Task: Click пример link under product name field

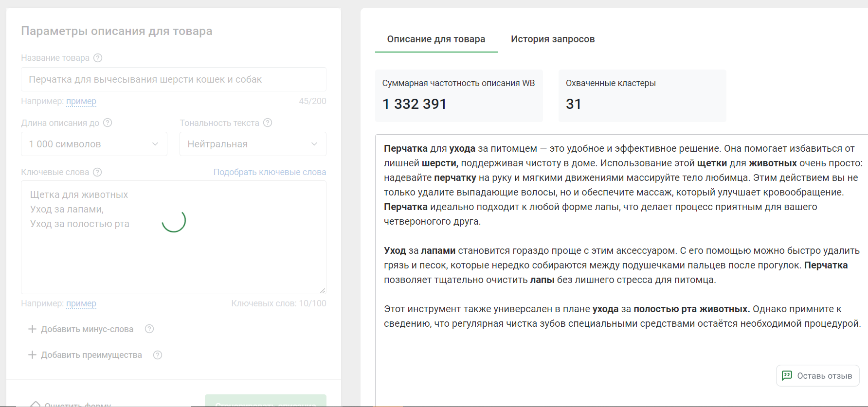Action: pyautogui.click(x=81, y=101)
